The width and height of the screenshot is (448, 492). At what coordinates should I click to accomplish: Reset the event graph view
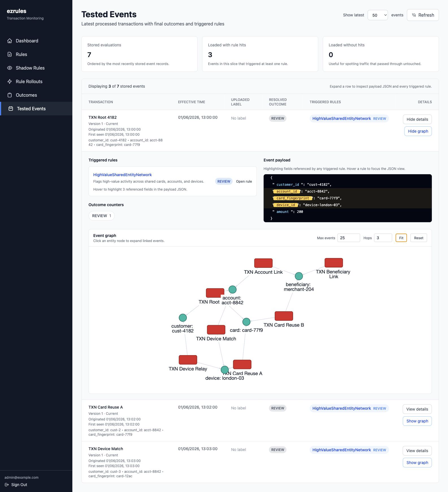coord(419,238)
